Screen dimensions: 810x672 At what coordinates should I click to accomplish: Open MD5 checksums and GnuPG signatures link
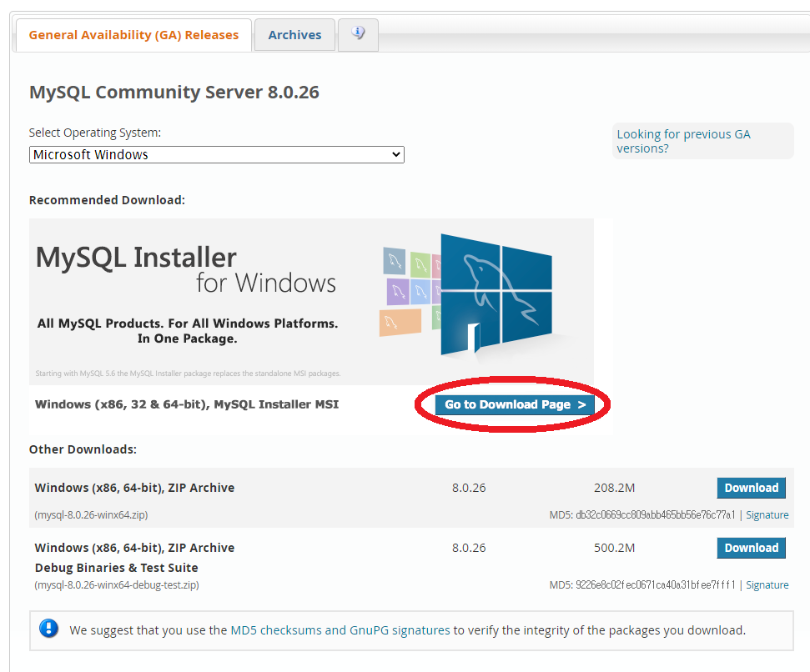pyautogui.click(x=340, y=630)
